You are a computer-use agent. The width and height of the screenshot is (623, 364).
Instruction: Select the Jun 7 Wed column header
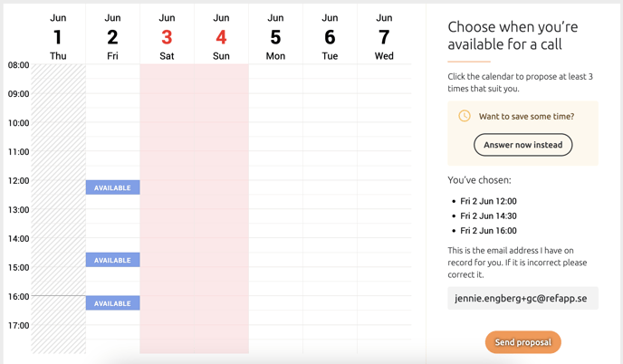pyautogui.click(x=384, y=36)
